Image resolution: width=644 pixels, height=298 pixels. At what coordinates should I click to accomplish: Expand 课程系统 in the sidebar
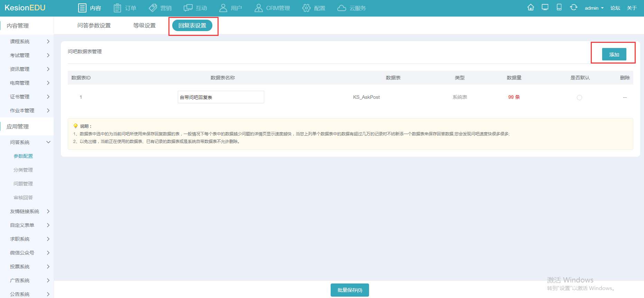tap(29, 41)
